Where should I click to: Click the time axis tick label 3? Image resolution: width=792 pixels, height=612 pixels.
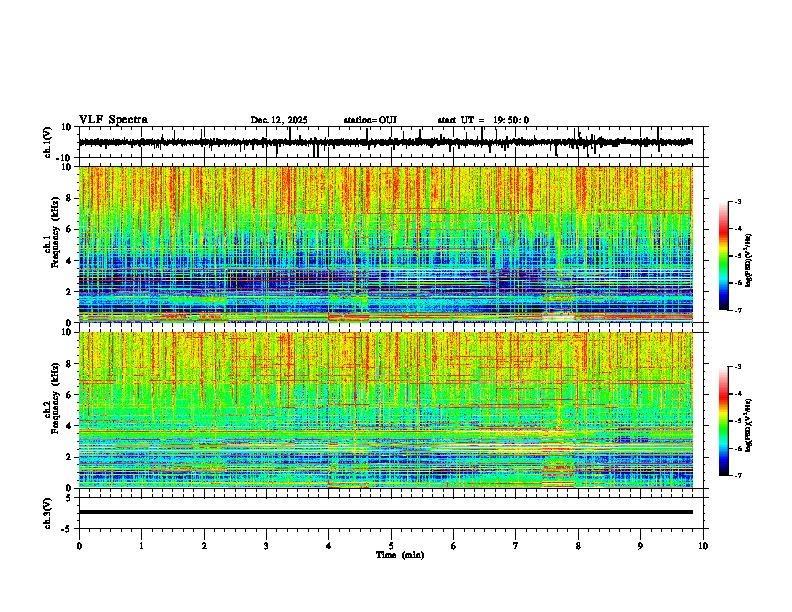[266, 546]
